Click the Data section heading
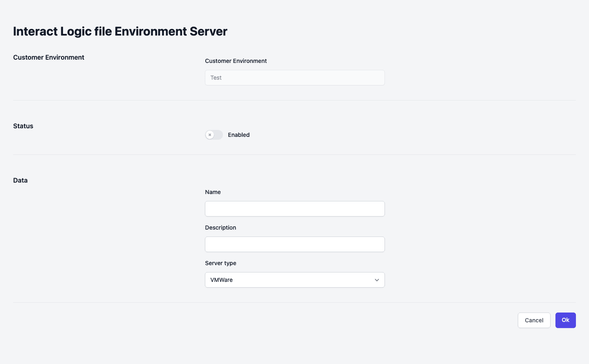The image size is (589, 364). tap(20, 181)
